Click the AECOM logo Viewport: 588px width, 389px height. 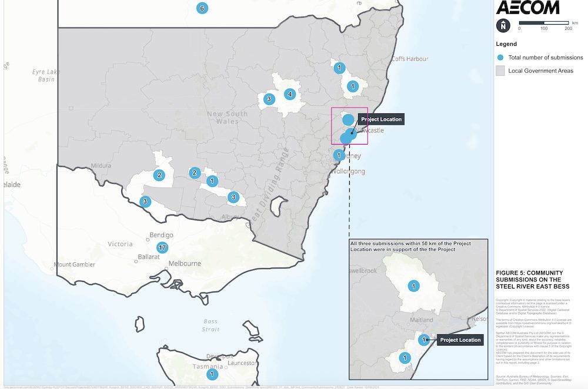[x=527, y=8]
